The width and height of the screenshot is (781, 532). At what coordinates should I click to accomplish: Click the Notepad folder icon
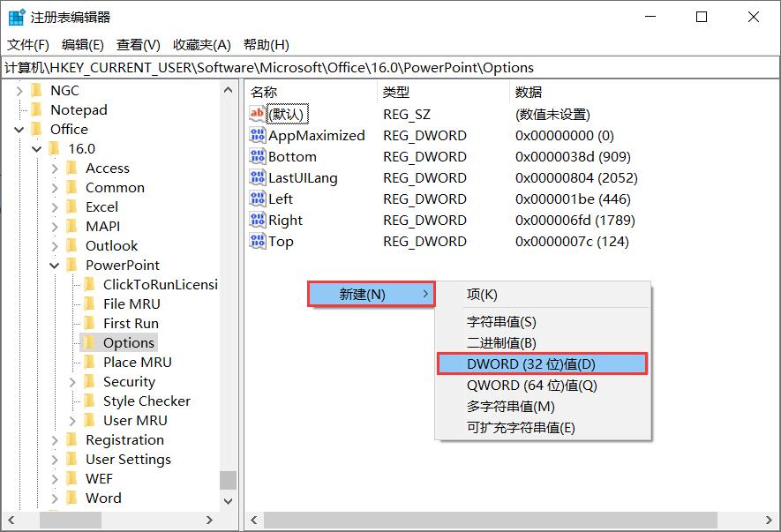pyautogui.click(x=36, y=110)
